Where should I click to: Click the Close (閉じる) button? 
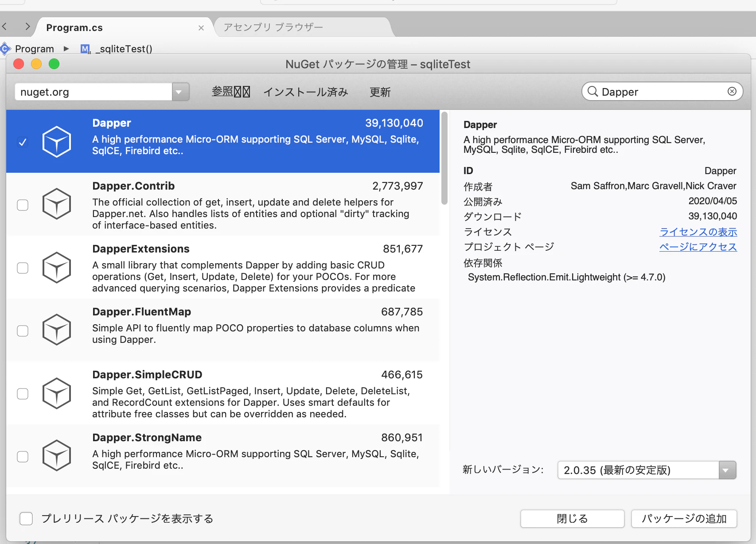click(x=573, y=519)
